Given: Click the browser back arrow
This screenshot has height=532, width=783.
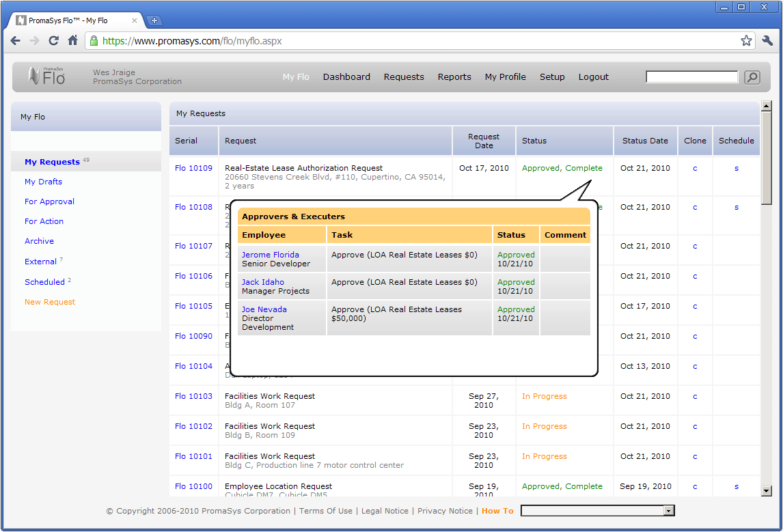Looking at the screenshot, I should pyautogui.click(x=16, y=41).
